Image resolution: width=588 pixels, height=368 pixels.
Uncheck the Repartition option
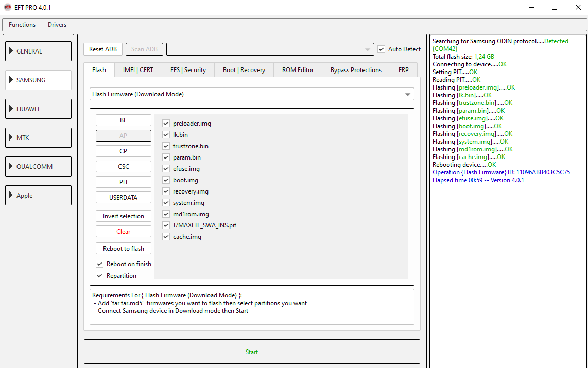click(100, 276)
